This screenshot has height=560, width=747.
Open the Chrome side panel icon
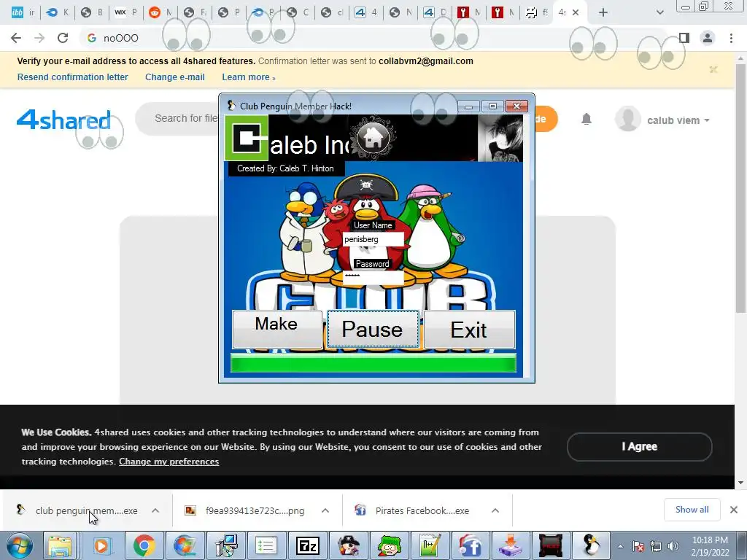684,38
